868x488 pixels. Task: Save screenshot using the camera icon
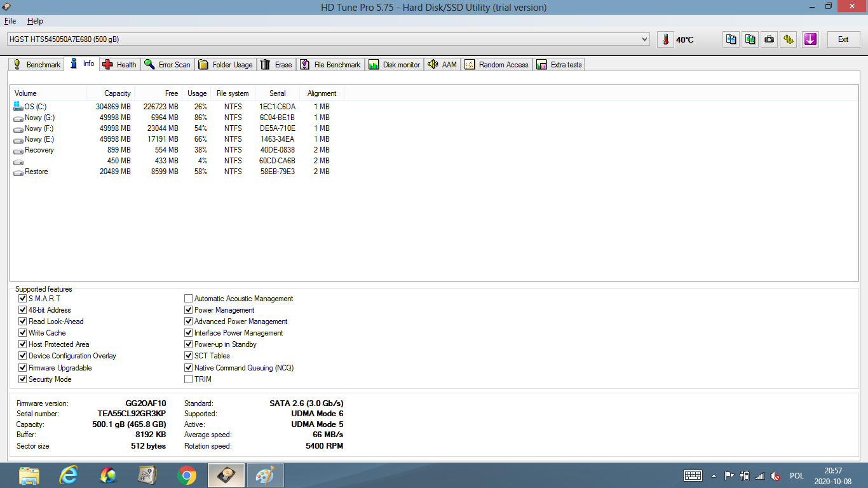(x=770, y=39)
